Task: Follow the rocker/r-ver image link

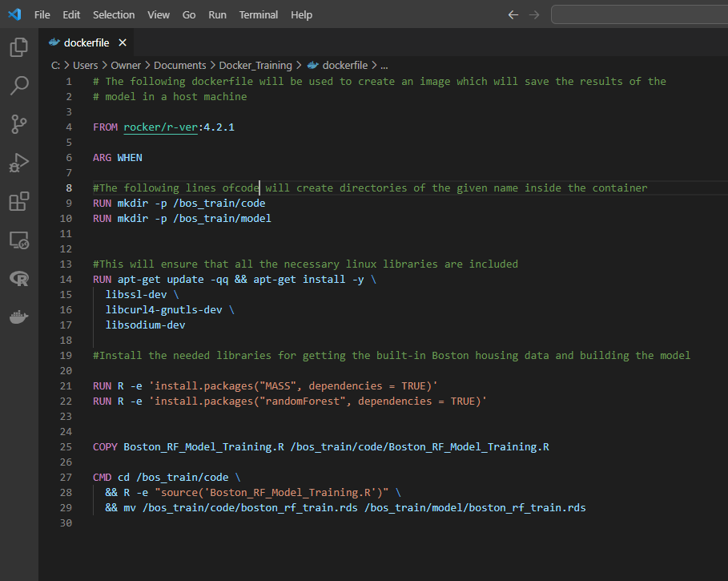Action: (x=160, y=127)
